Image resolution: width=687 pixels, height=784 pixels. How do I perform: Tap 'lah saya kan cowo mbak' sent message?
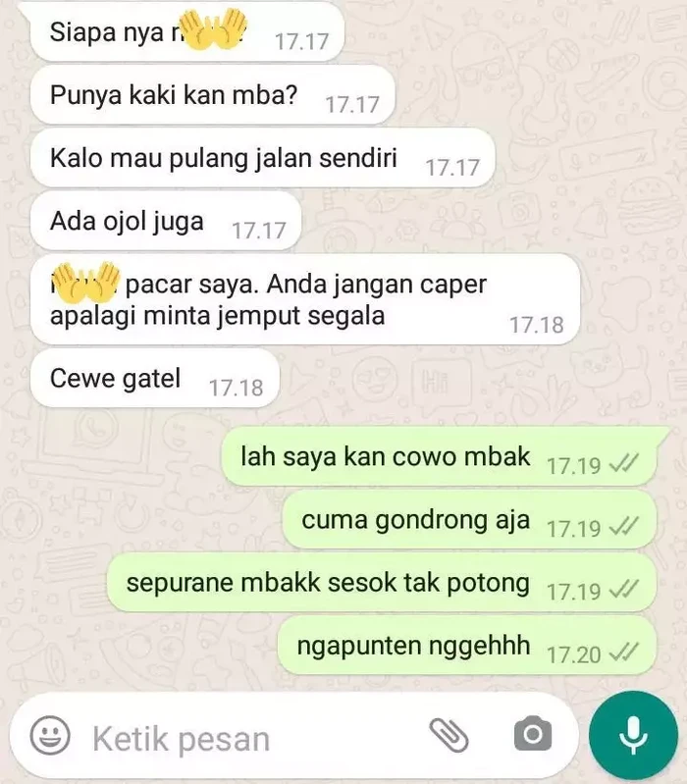[x=439, y=456]
